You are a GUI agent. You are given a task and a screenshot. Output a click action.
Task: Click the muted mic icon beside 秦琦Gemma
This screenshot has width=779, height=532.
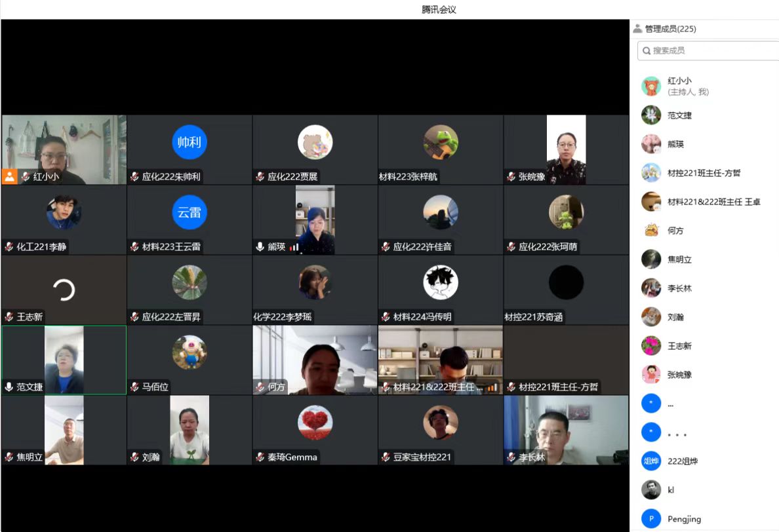click(x=260, y=457)
